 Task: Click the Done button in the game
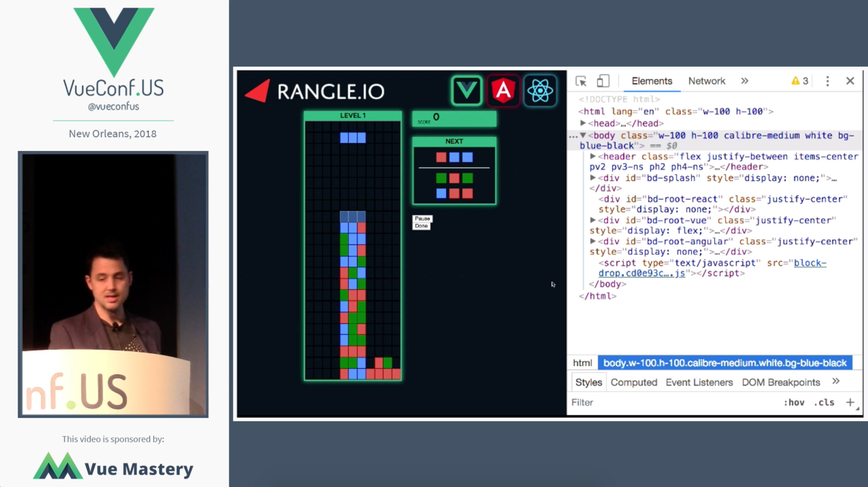pyautogui.click(x=421, y=226)
